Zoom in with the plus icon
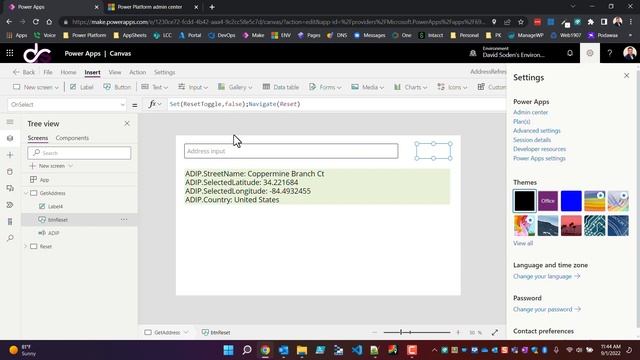 458,333
